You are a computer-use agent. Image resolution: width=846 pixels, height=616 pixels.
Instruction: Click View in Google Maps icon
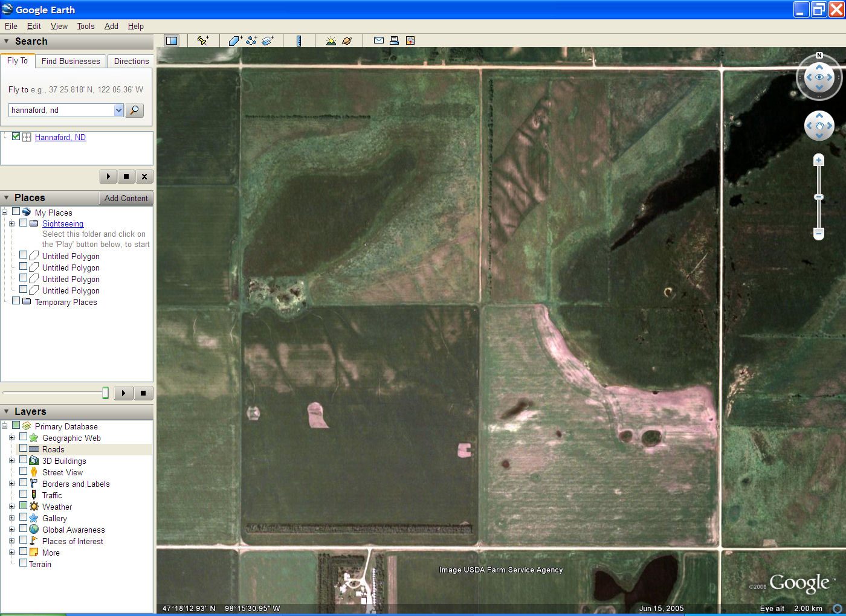(410, 40)
